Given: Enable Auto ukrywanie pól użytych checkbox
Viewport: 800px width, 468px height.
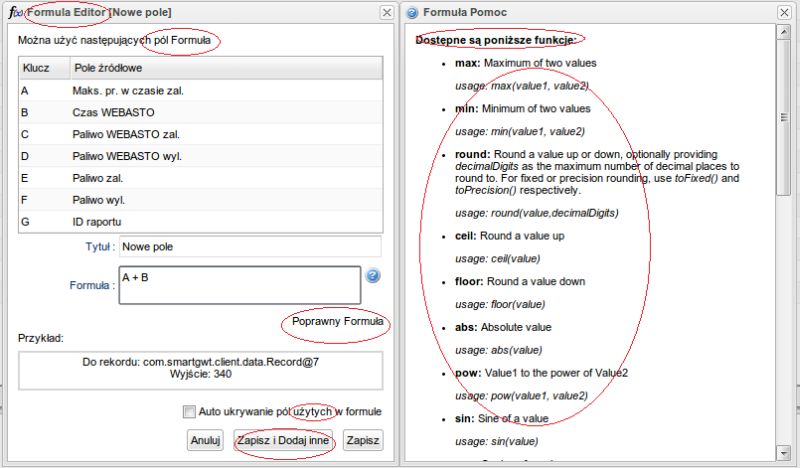Looking at the screenshot, I should tap(189, 411).
